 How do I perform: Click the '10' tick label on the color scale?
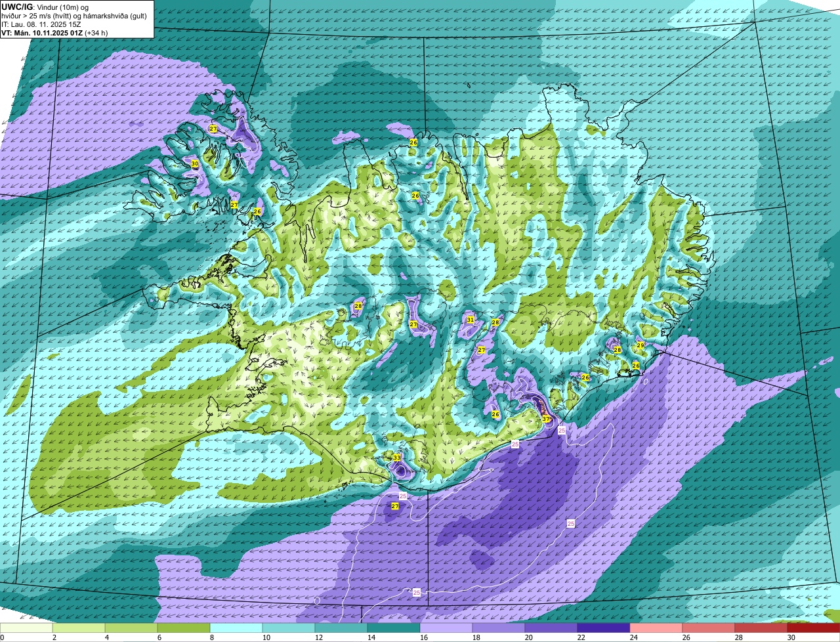click(266, 637)
